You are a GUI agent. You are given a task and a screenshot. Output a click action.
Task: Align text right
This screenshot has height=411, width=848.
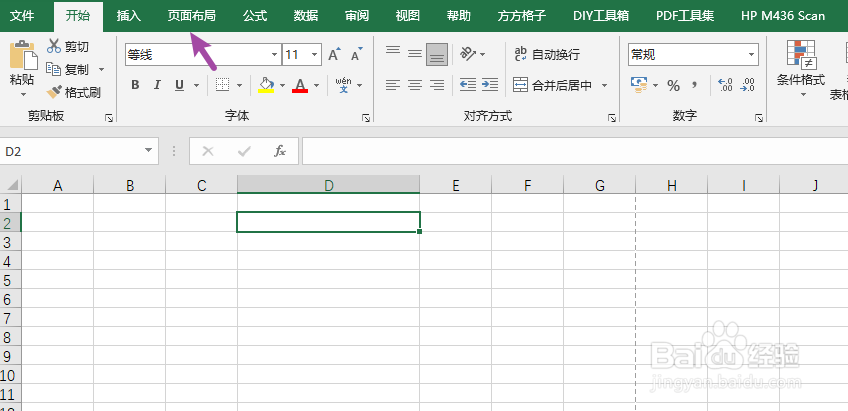(x=436, y=85)
